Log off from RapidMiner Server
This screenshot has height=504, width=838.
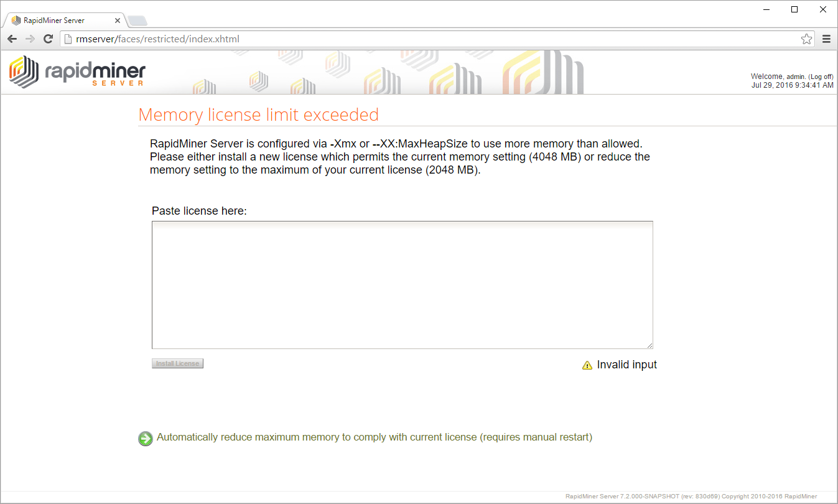[821, 77]
